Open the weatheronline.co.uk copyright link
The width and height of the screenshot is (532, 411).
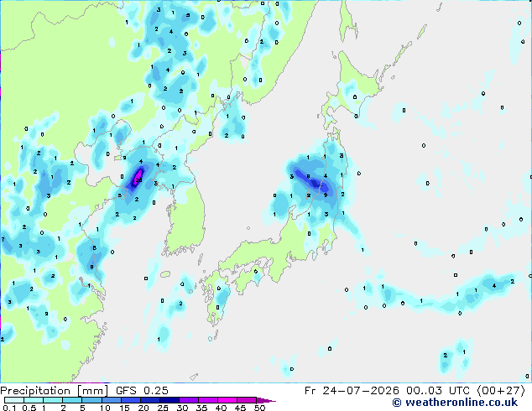coord(455,403)
